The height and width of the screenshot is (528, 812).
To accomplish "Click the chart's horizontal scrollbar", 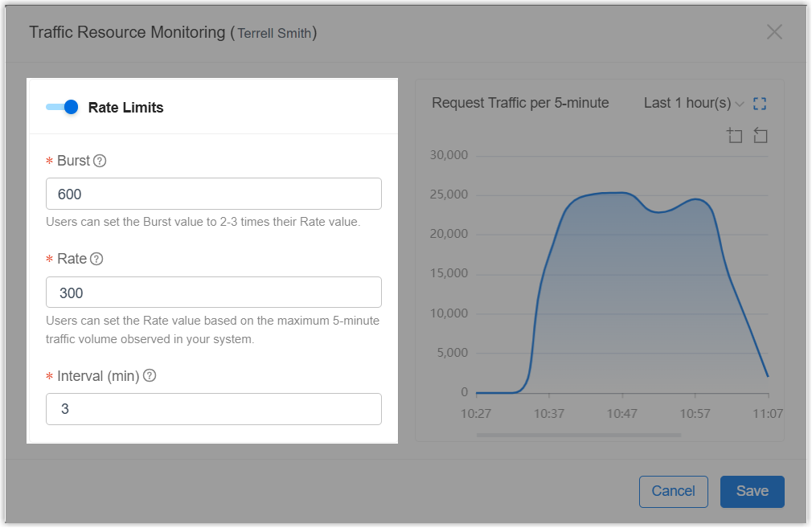I will point(578,435).
